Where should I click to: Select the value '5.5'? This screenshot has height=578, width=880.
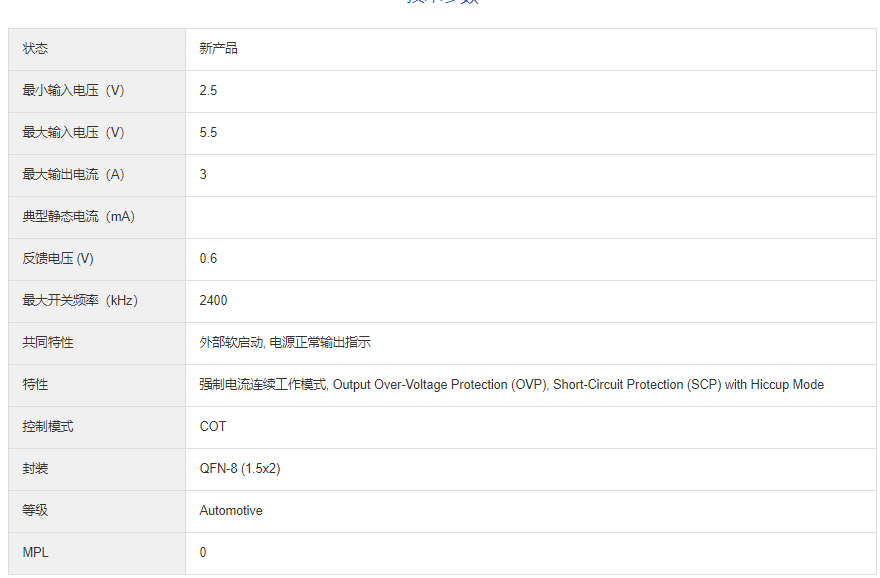point(208,133)
